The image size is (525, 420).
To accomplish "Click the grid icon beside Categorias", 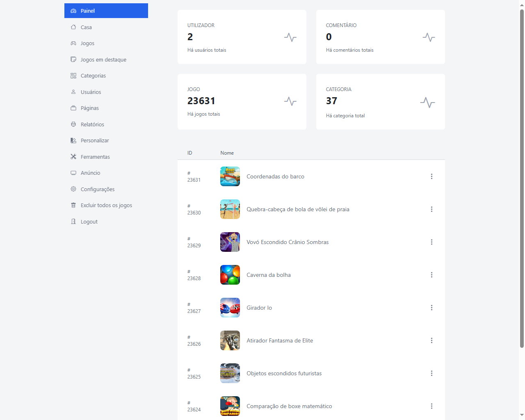I will coord(73,76).
